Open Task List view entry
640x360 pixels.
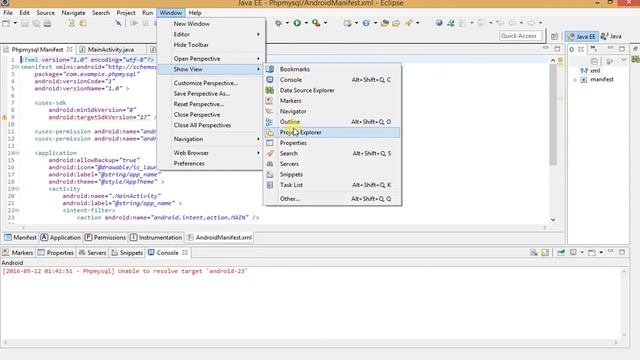[x=332, y=185]
